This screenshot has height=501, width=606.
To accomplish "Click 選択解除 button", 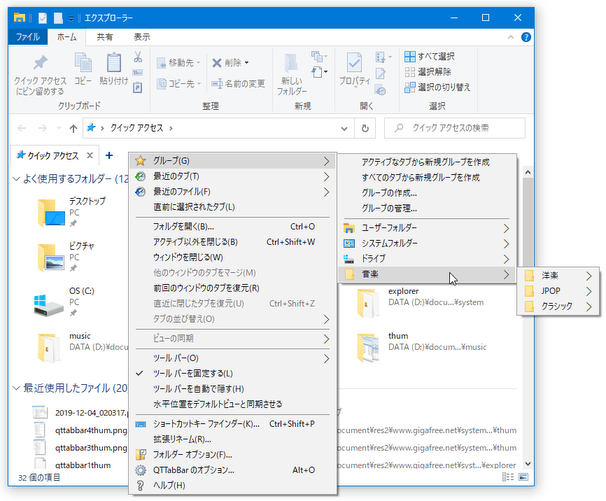I will coord(427,72).
